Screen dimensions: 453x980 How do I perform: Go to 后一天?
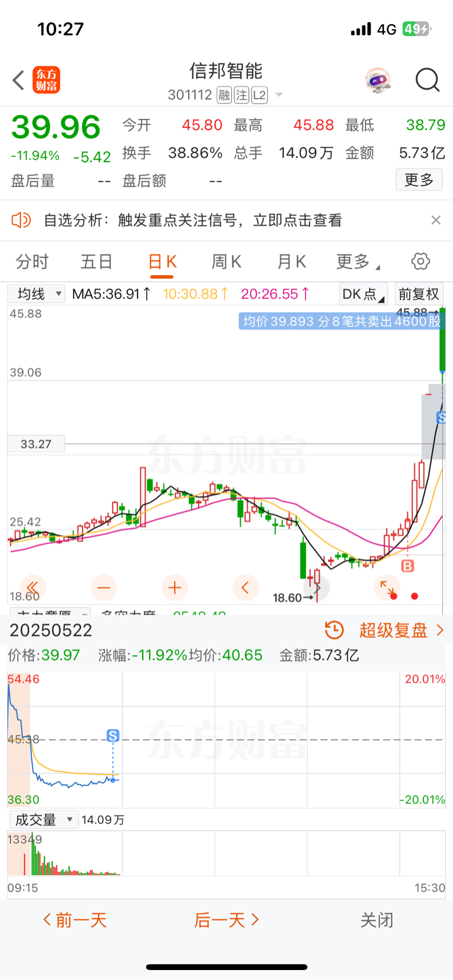[x=227, y=920]
